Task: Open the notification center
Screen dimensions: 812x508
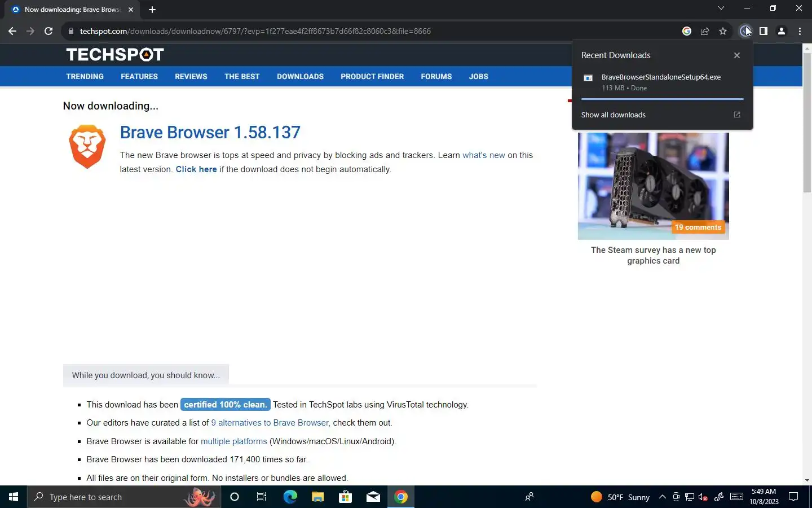Action: 793,497
